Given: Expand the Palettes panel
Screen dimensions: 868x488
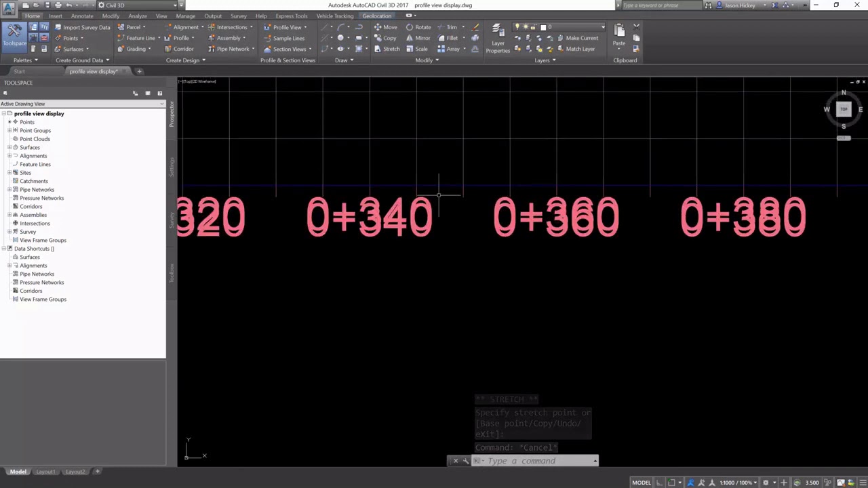Looking at the screenshot, I should coord(25,60).
